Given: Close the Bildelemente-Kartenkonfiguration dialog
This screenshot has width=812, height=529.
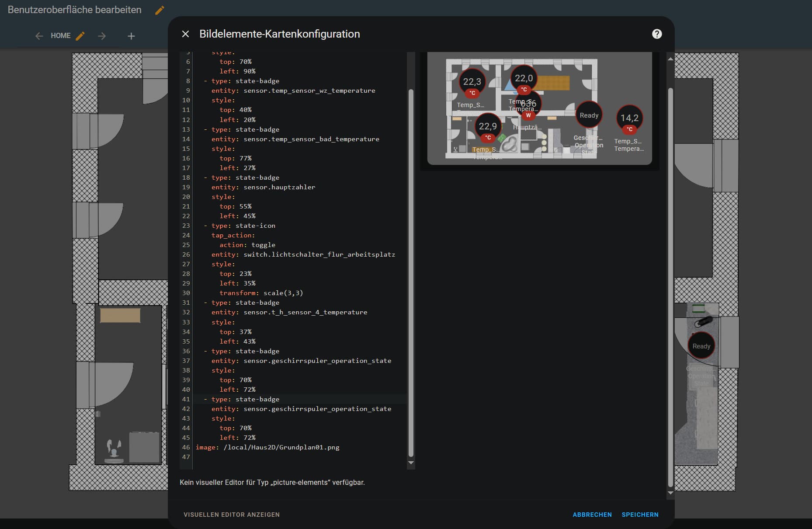Looking at the screenshot, I should 185,34.
